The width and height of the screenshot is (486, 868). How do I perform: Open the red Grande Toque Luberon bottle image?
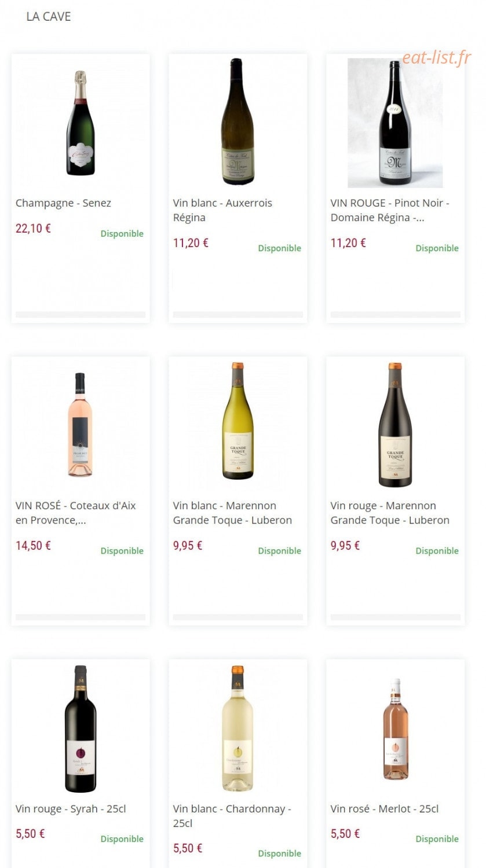396,425
